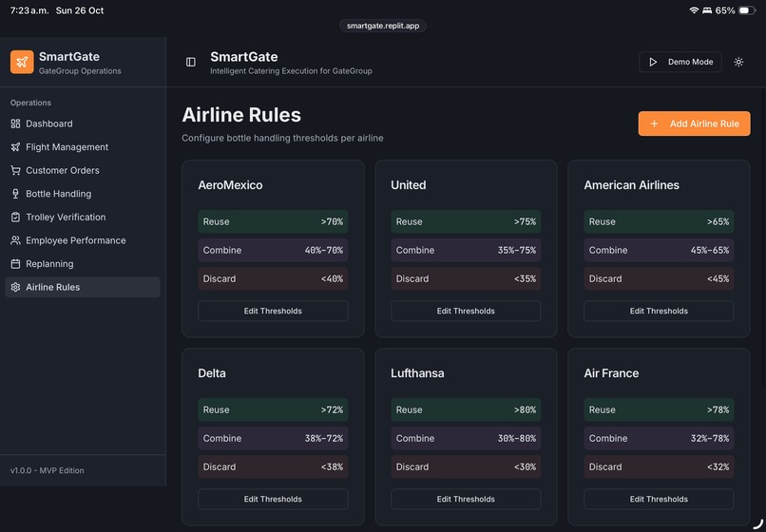The image size is (766, 532).
Task: Click Lufthansa Reuse >80% row
Action: pyautogui.click(x=466, y=409)
